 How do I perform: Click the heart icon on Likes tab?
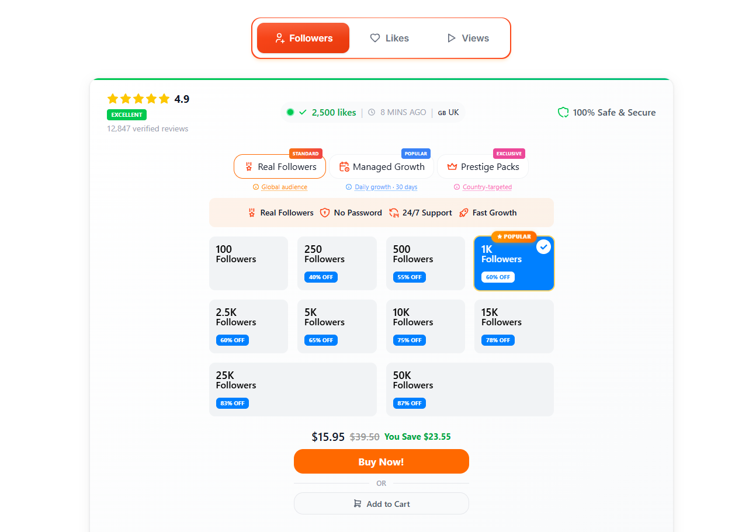click(375, 38)
